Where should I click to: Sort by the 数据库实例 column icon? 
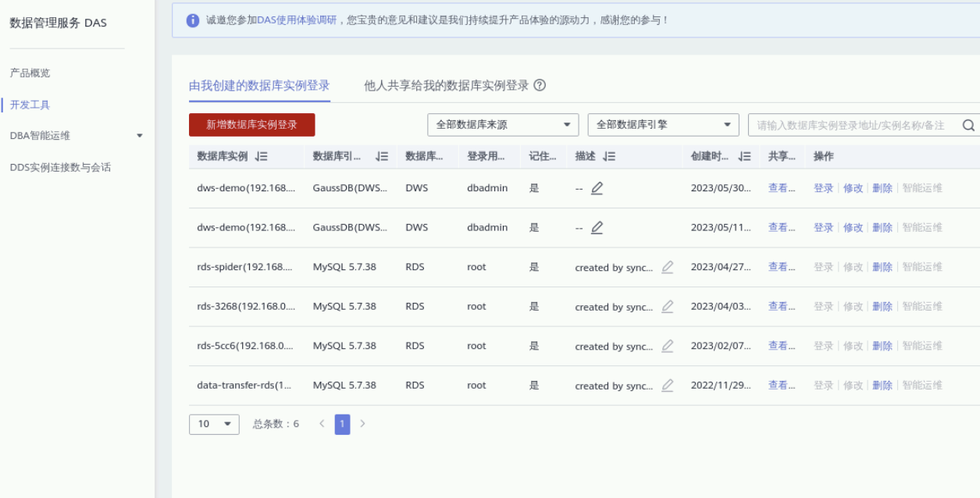pos(262,156)
